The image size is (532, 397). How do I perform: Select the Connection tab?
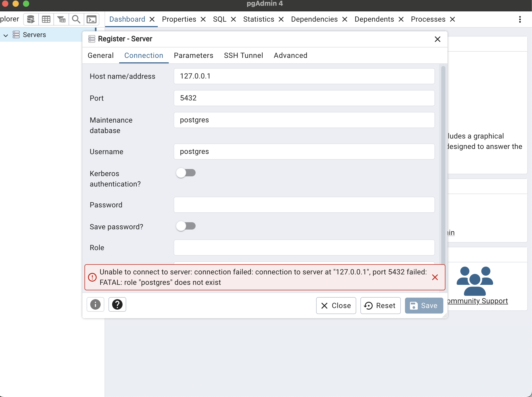coord(144,56)
